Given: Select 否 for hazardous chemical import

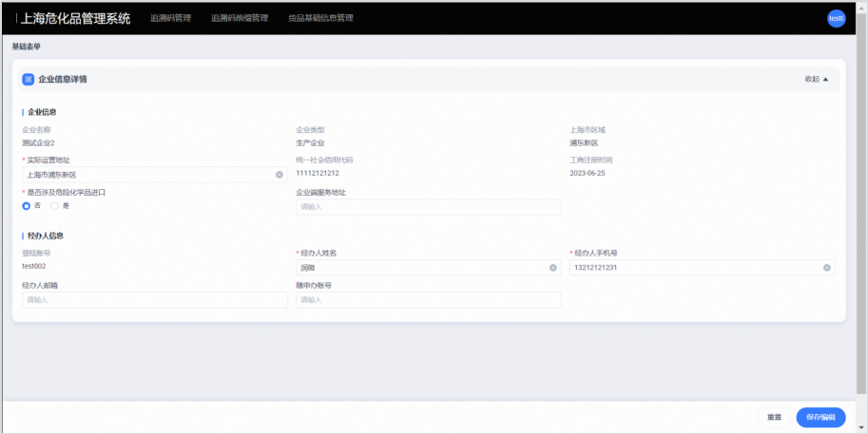Looking at the screenshot, I should click(27, 206).
